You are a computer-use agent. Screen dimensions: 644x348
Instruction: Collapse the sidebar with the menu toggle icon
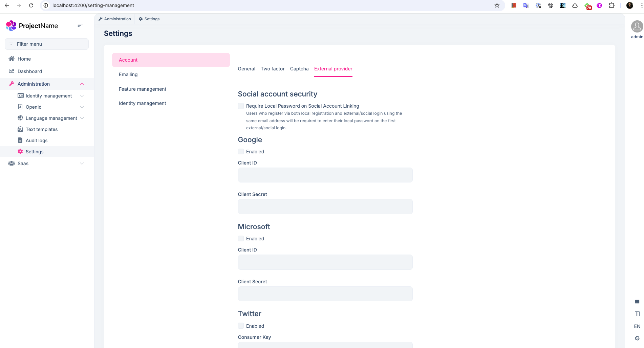80,25
